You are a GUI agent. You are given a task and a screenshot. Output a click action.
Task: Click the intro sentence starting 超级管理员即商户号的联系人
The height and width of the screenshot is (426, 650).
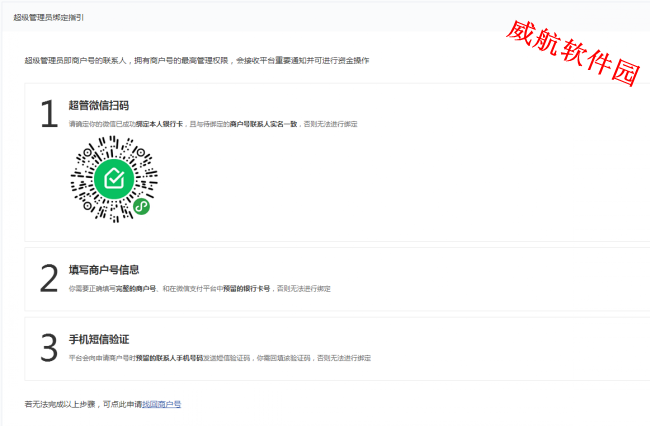196,61
